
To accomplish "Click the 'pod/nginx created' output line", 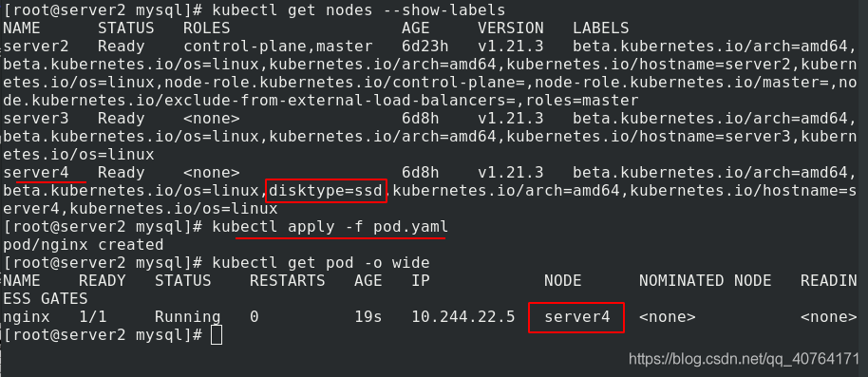I will (x=83, y=245).
